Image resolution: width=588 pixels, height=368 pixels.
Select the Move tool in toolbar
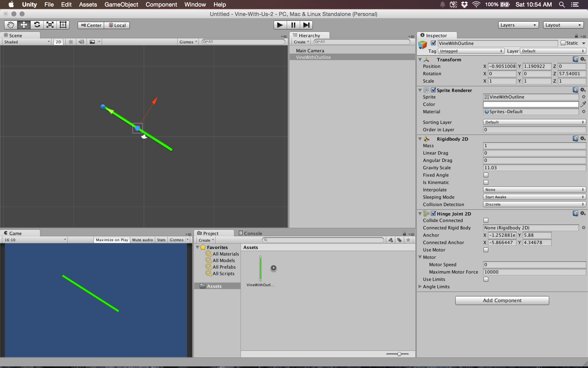pos(24,25)
